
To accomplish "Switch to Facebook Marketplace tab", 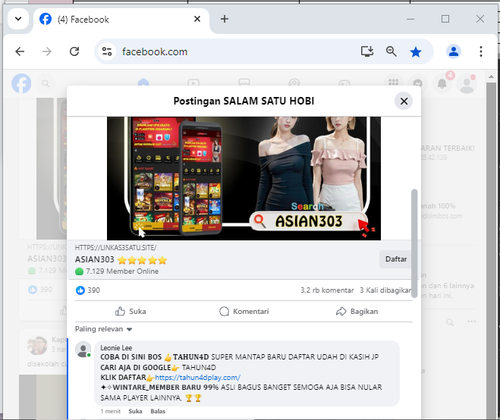I will [244, 82].
